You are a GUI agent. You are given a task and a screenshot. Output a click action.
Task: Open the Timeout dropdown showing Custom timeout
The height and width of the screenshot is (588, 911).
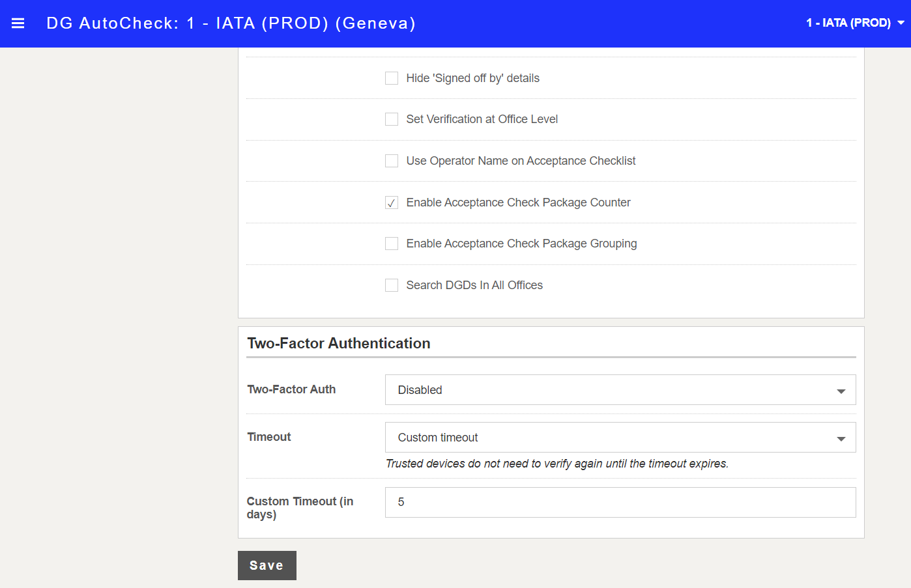(x=620, y=438)
